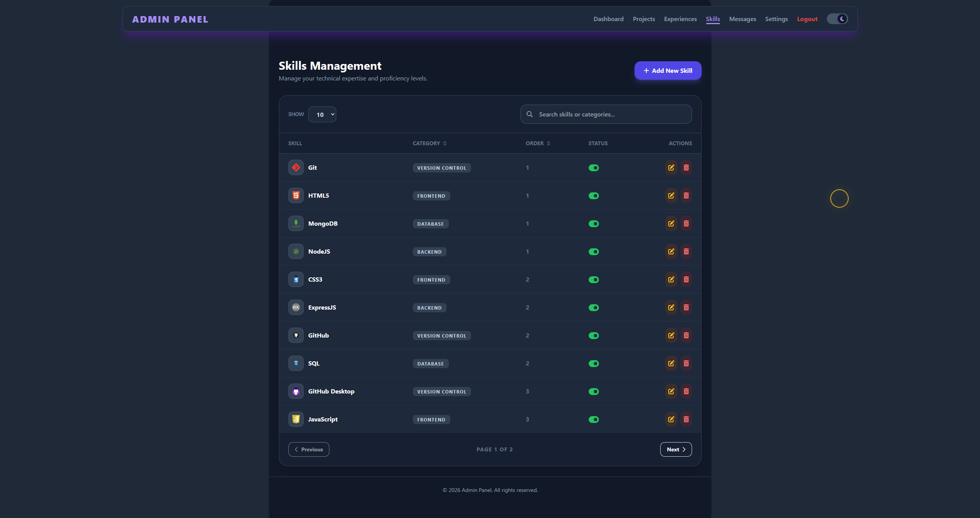Click the Add New Skill button
Screen dimensions: 980x518
tap(668, 70)
